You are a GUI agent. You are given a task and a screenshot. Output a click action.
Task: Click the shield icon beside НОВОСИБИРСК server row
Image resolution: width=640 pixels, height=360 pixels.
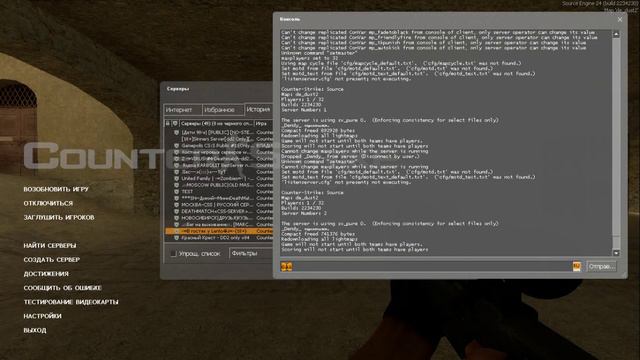click(176, 218)
